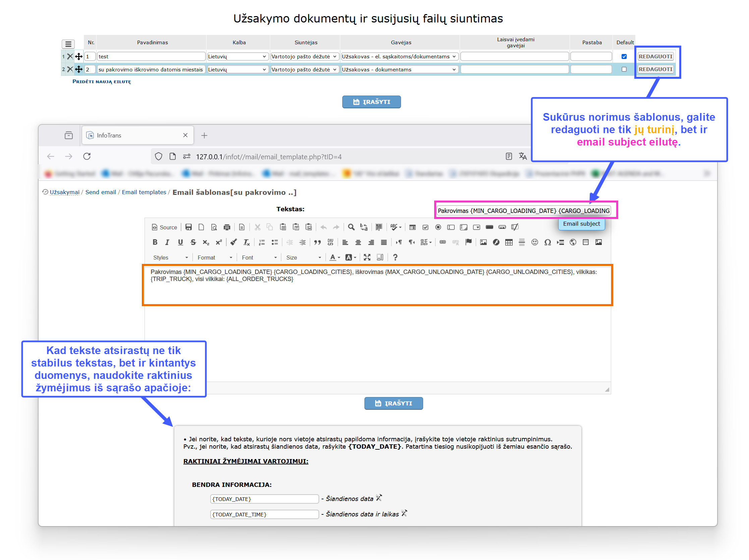Click the move handle of row 2
Image resolution: width=749 pixels, height=560 pixels.
click(78, 69)
